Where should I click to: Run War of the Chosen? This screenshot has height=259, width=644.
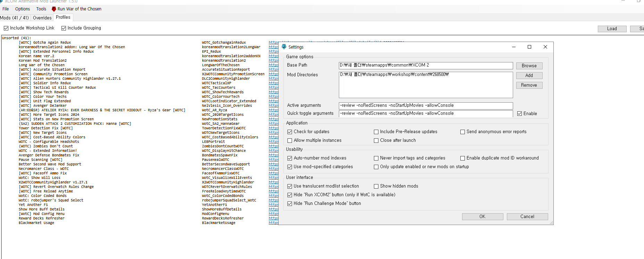(76, 9)
